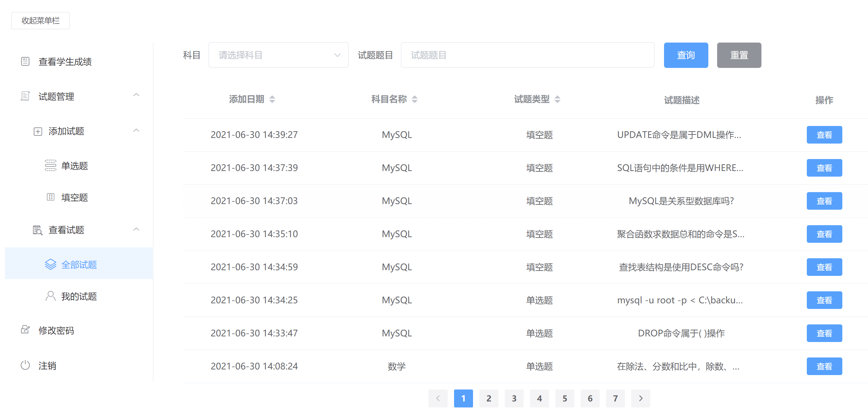Open 查看学生成绩 menu item

(x=79, y=62)
